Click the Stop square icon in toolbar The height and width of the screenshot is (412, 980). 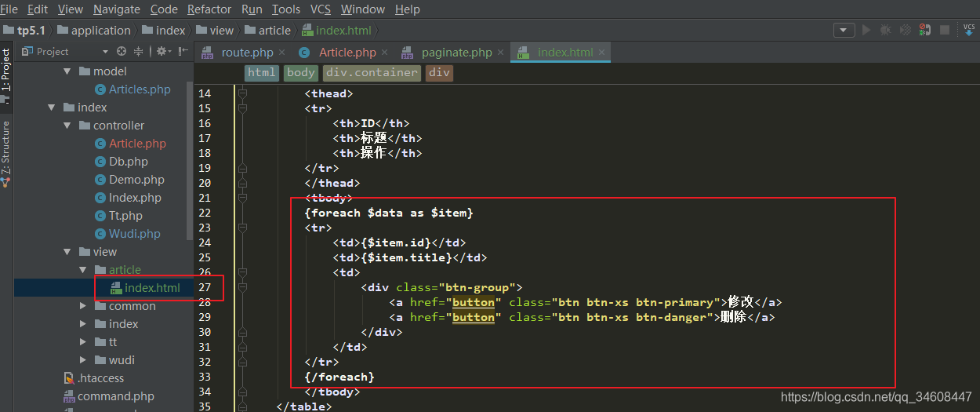(945, 30)
